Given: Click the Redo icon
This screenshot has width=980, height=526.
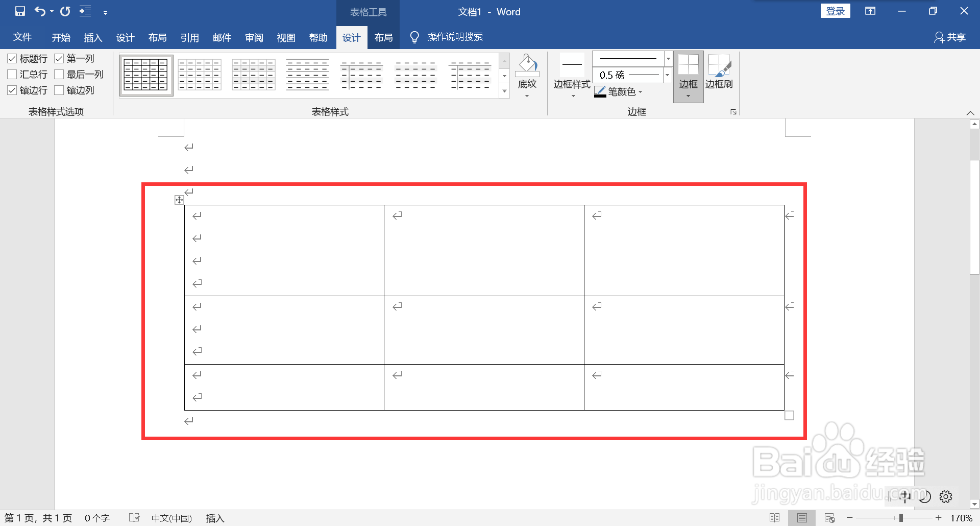Looking at the screenshot, I should point(65,11).
